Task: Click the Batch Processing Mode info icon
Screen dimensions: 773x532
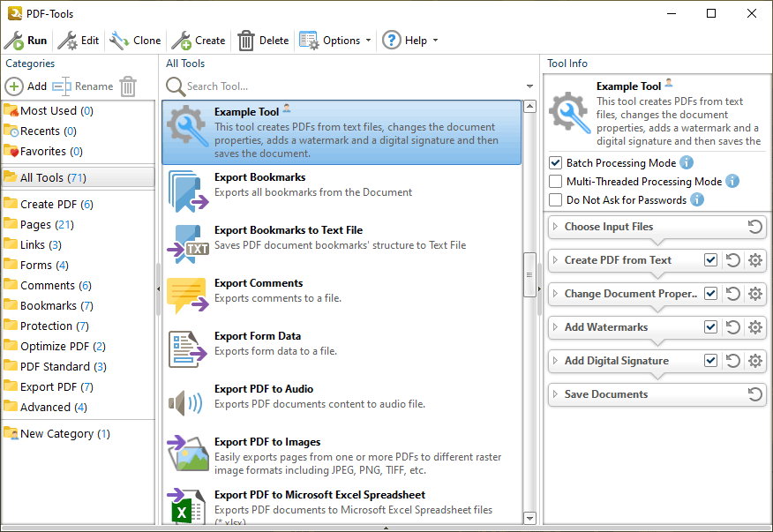Action: pos(687,162)
